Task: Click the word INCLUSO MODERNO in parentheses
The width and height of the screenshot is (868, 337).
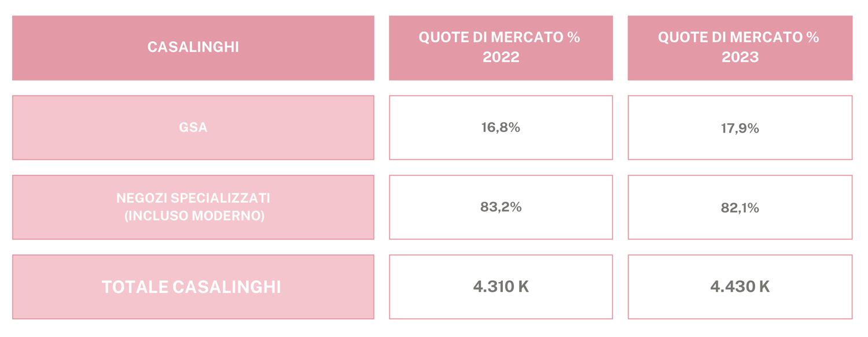Action: [194, 217]
